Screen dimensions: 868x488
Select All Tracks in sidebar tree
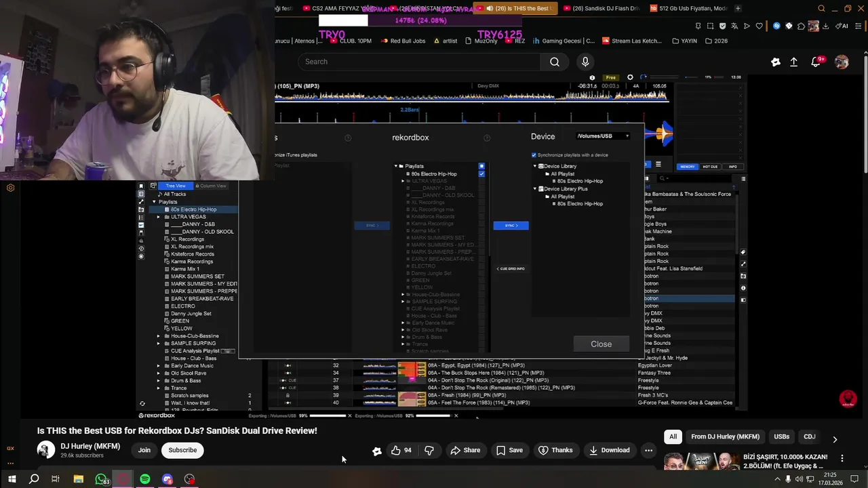click(x=174, y=195)
